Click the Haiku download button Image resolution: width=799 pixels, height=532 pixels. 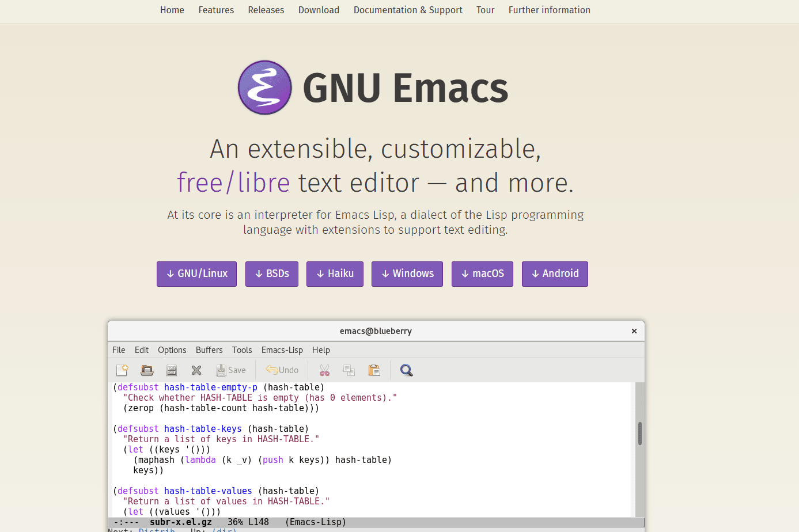pyautogui.click(x=335, y=274)
